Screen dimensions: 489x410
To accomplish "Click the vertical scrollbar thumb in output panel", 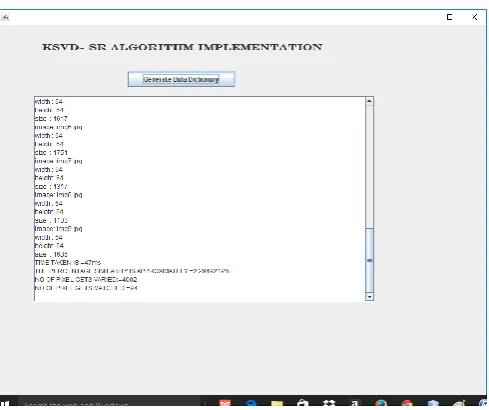I will 369,260.
